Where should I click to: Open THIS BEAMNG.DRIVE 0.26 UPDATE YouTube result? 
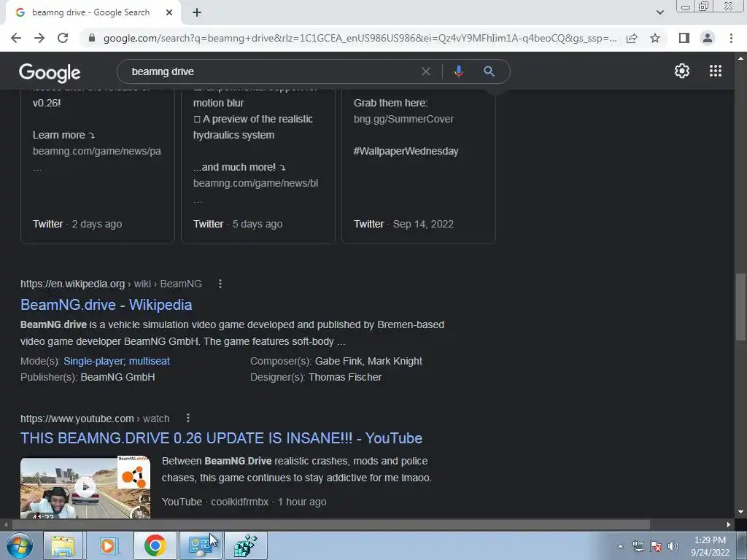(221, 438)
